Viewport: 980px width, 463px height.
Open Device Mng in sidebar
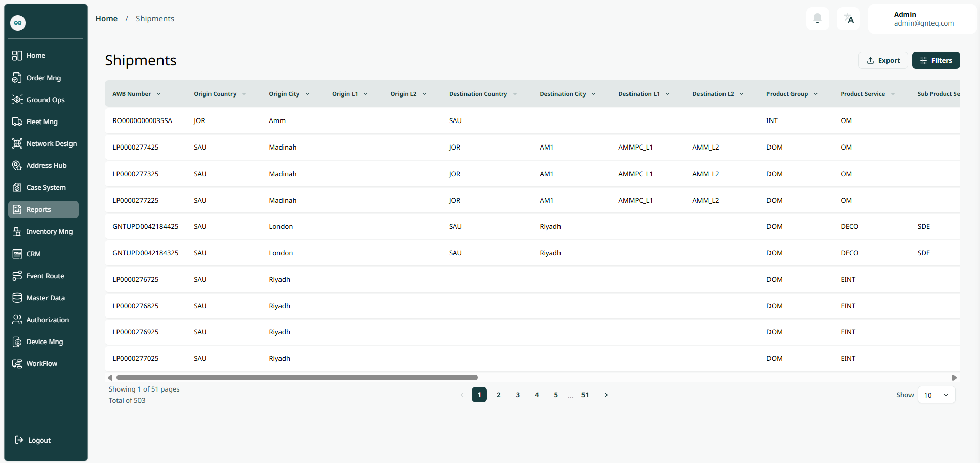coord(44,342)
